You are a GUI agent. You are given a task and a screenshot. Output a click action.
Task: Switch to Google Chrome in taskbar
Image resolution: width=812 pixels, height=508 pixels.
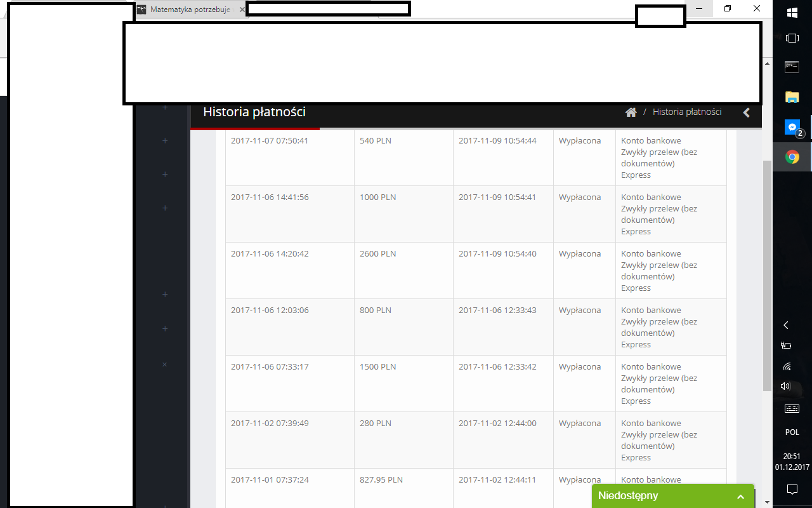[x=792, y=157]
